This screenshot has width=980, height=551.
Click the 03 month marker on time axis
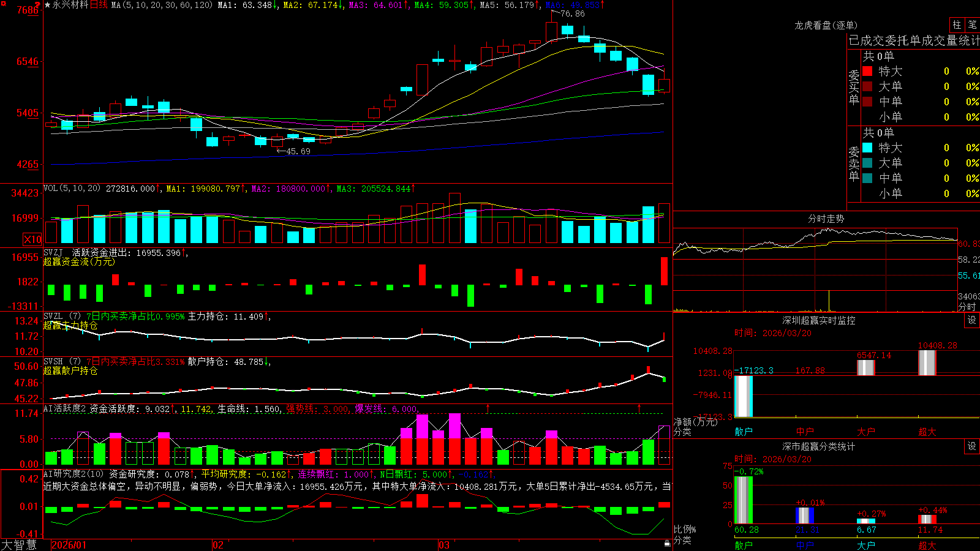444,545
